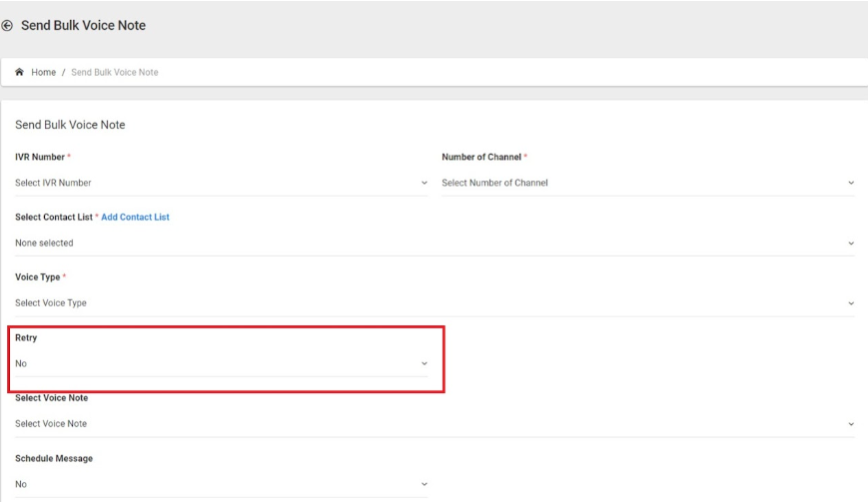This screenshot has width=868, height=502.
Task: Open the Schedule Message dropdown
Action: pyautogui.click(x=222, y=484)
